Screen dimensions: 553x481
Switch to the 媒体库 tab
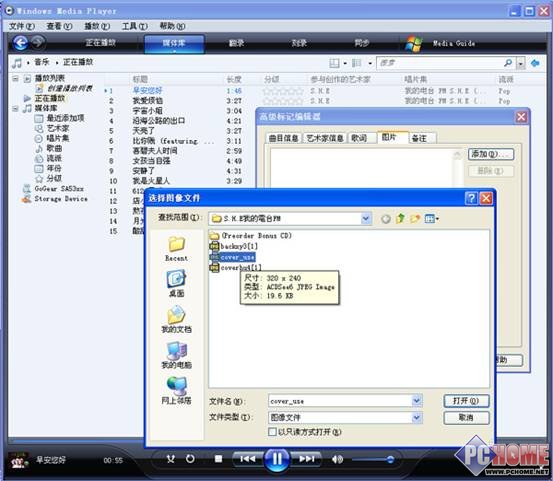(174, 43)
